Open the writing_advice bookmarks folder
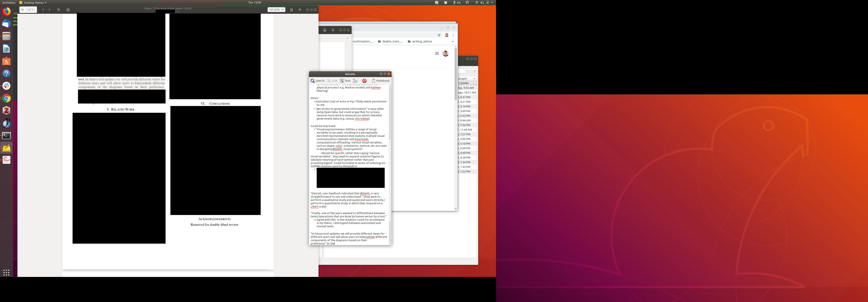 click(420, 41)
